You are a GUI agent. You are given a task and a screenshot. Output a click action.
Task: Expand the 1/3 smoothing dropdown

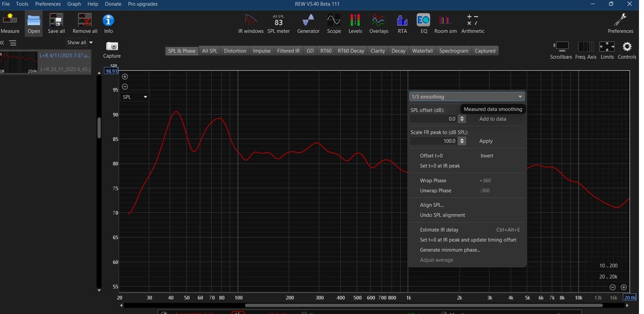click(467, 97)
